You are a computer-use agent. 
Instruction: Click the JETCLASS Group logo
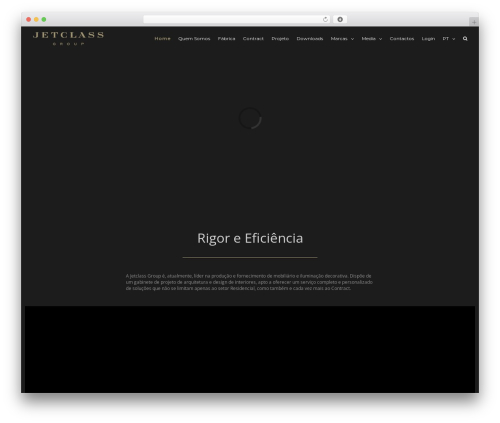68,38
